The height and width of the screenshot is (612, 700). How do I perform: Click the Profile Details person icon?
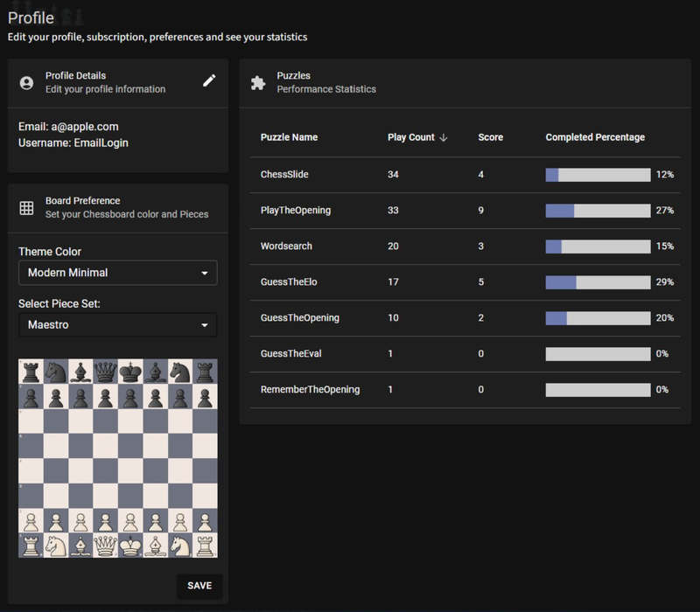[26, 83]
